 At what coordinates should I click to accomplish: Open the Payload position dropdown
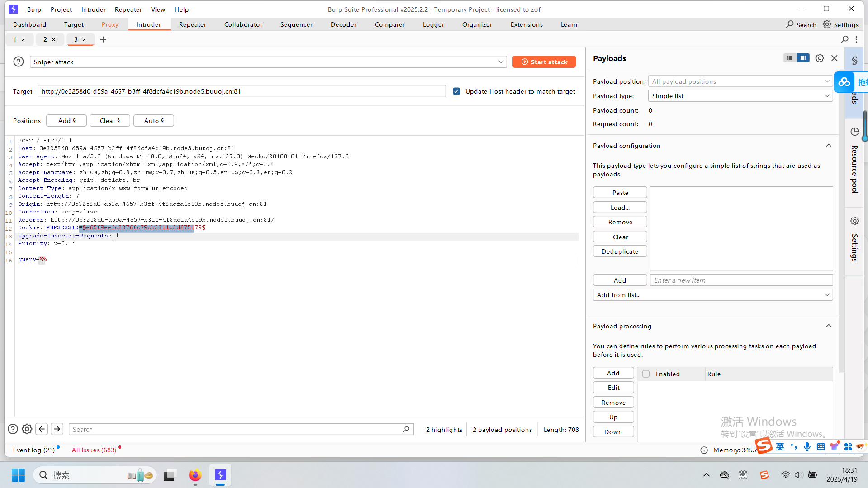point(740,81)
